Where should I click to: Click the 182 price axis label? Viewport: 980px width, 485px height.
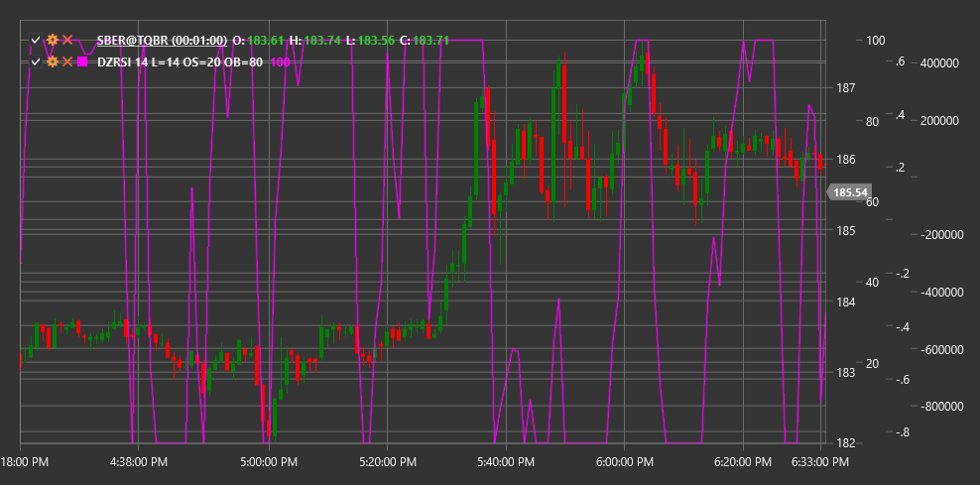845,443
